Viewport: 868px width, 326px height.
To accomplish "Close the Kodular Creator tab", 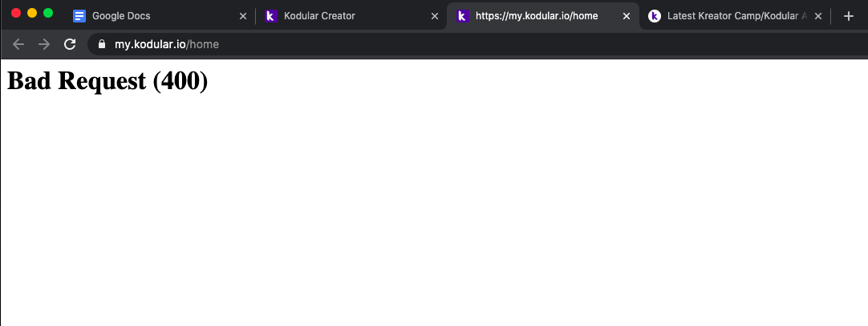I will pyautogui.click(x=435, y=16).
